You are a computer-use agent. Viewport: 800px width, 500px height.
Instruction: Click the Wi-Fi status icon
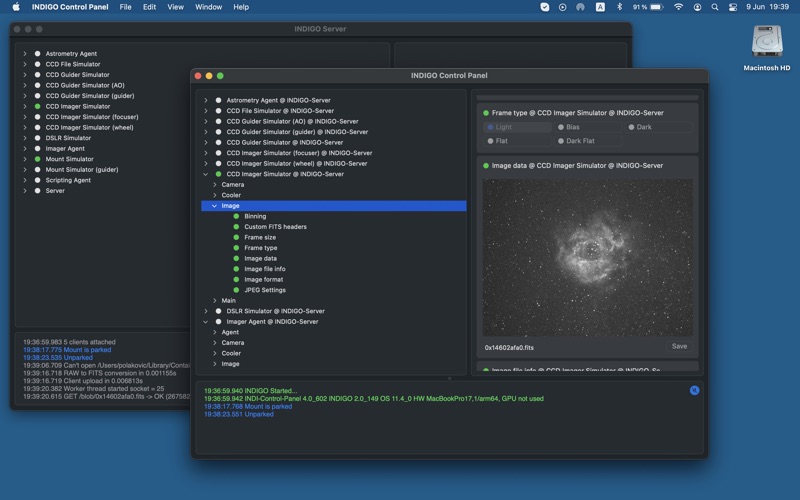pyautogui.click(x=678, y=7)
